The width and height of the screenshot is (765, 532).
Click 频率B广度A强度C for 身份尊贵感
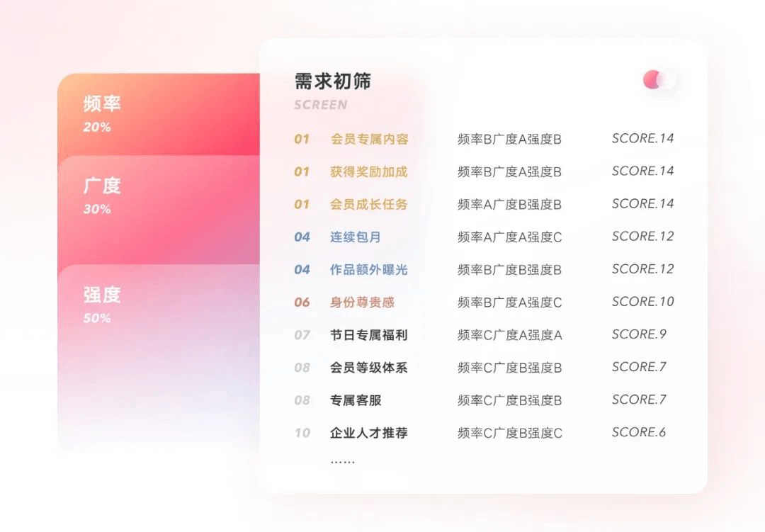[x=509, y=303]
